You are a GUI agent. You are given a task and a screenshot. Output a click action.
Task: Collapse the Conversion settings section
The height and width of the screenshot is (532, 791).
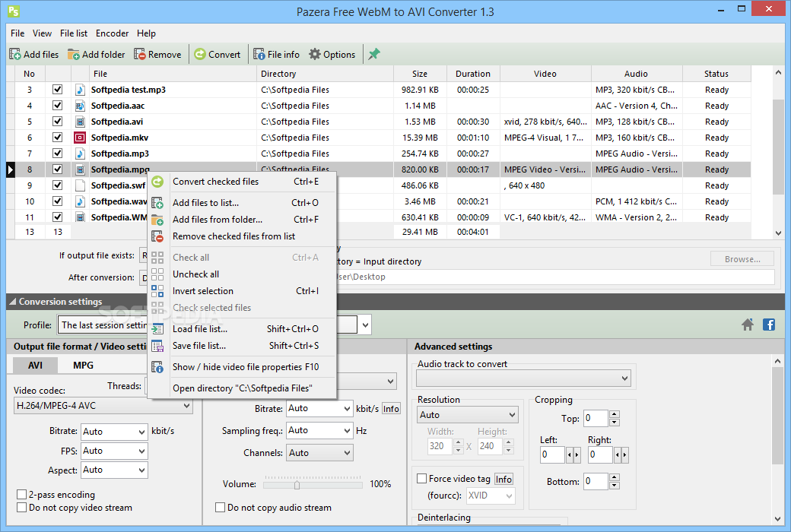(x=13, y=302)
